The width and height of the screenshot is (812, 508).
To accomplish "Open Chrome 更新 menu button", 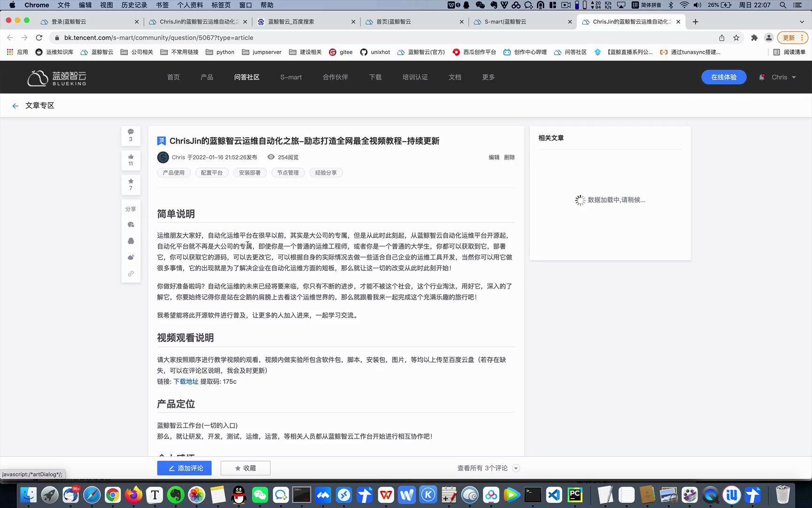I will coord(792,38).
